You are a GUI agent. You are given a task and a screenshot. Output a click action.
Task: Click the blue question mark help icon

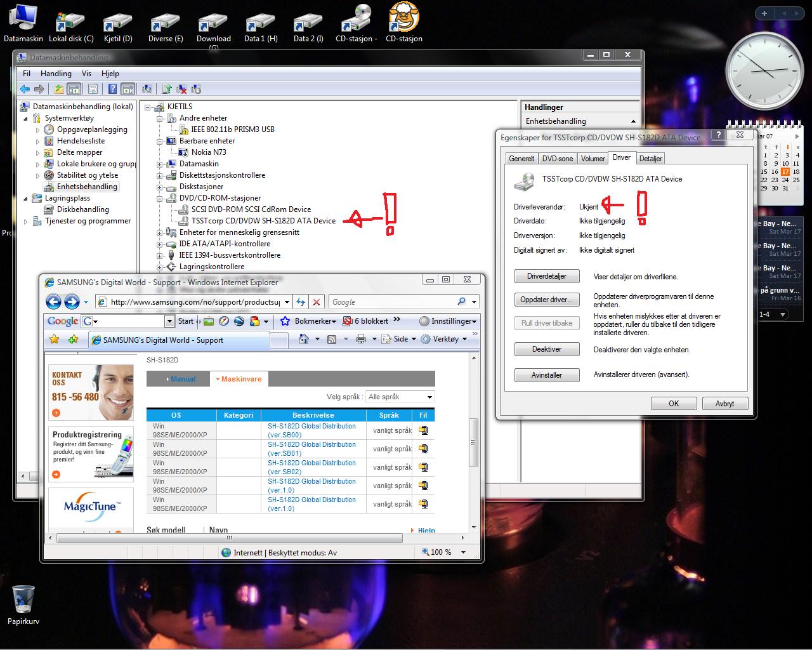(x=112, y=90)
